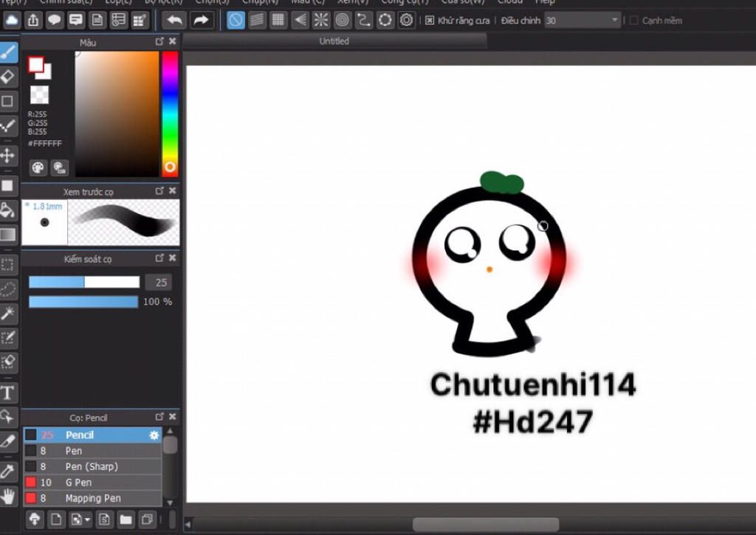This screenshot has width=756, height=535.
Task: Select the G Pen brush
Action: pos(92,483)
